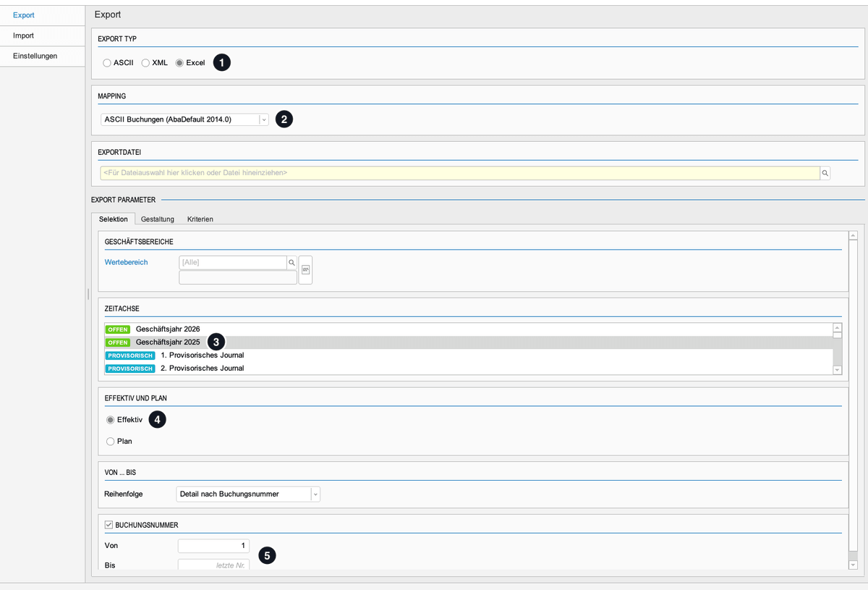Image resolution: width=868 pixels, height=590 pixels.
Task: Open Einstellungen in the left sidebar
Action: [x=43, y=56]
